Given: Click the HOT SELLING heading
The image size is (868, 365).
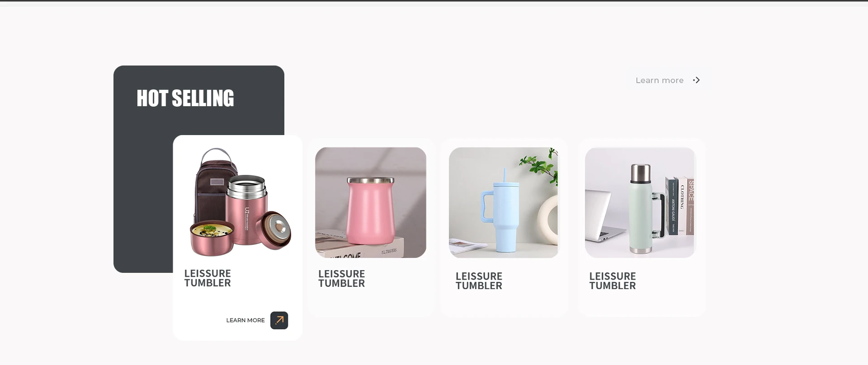Looking at the screenshot, I should point(185,98).
